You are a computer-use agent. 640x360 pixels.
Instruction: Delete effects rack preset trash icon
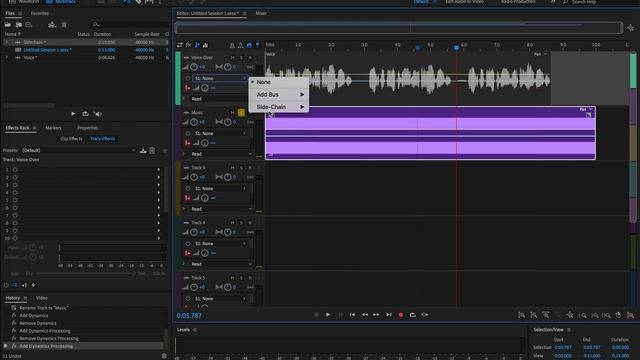point(152,151)
